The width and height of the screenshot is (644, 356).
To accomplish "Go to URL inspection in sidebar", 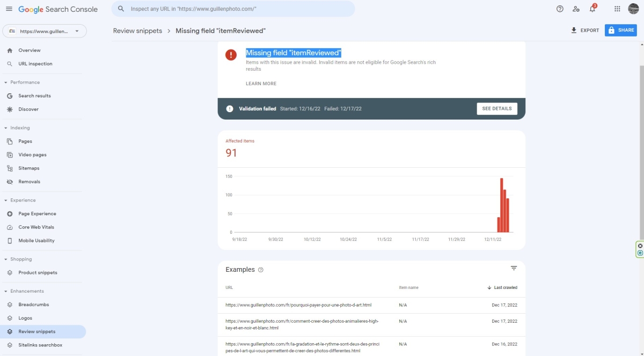I will tap(35, 64).
